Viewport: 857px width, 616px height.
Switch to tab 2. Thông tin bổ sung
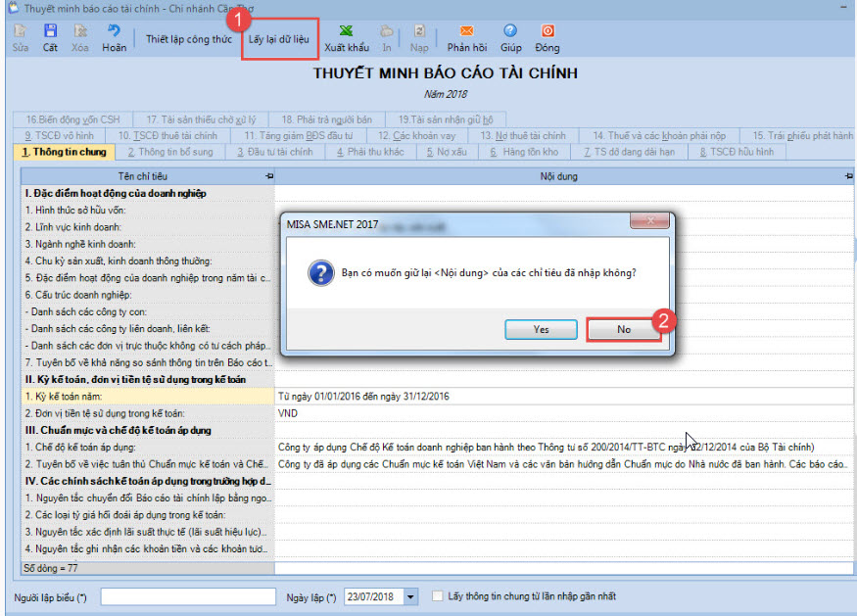[x=170, y=152]
